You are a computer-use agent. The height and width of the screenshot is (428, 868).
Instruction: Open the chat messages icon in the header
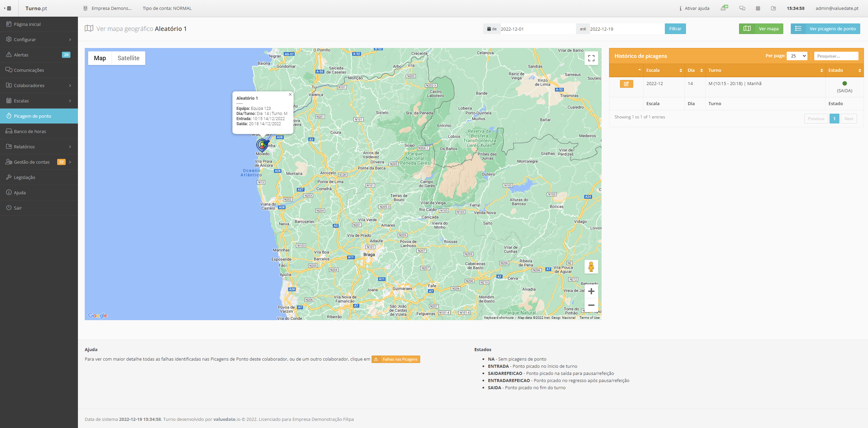741,8
